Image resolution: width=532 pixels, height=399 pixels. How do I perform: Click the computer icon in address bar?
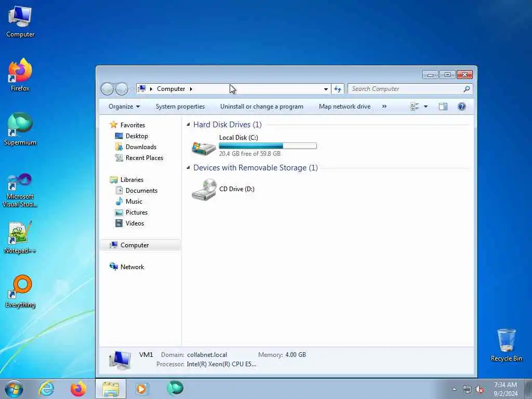tap(142, 88)
